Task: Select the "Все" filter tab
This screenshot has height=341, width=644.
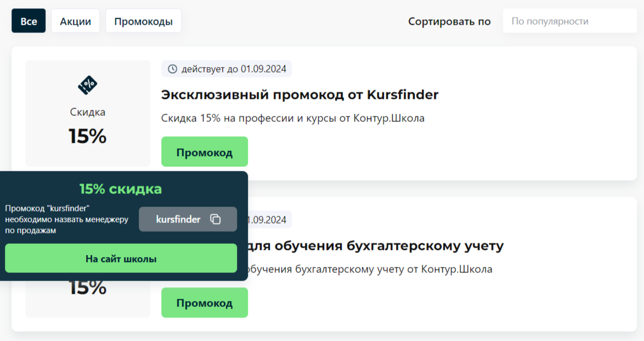Action: [x=29, y=21]
